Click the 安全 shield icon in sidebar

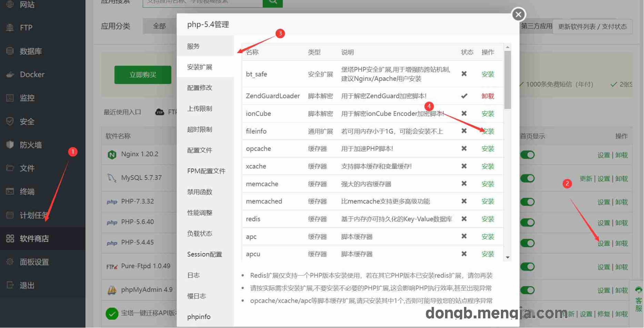click(10, 121)
